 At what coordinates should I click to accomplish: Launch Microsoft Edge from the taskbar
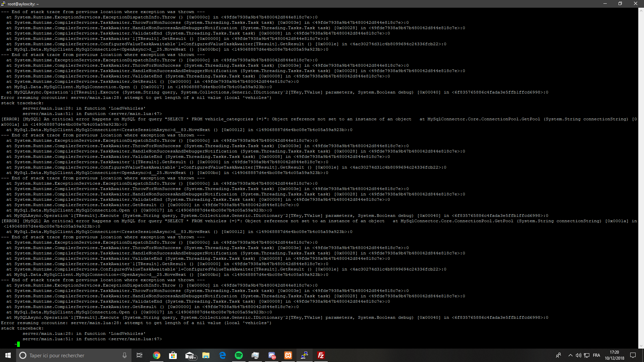222,355
